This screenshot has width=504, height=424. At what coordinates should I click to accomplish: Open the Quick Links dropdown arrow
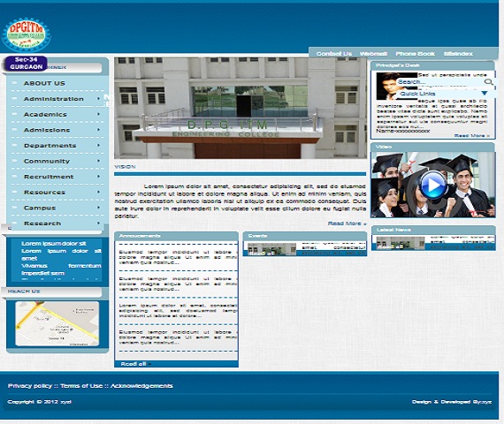pos(484,93)
